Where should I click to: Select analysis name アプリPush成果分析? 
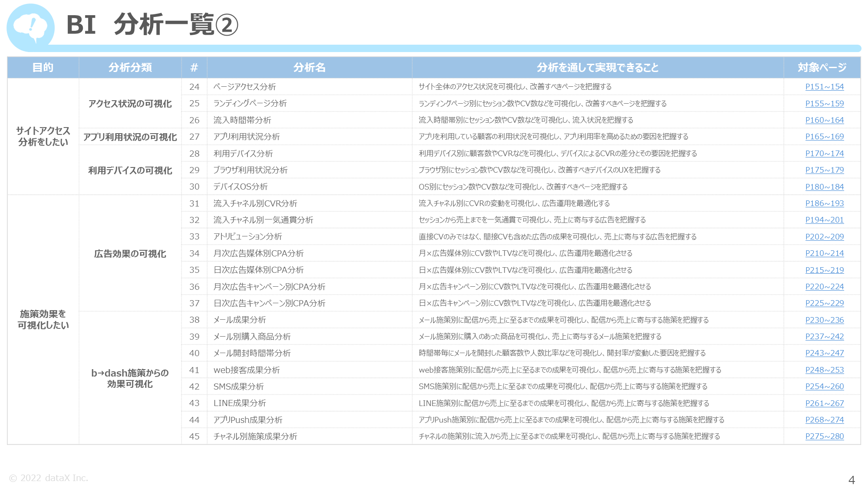coord(248,420)
